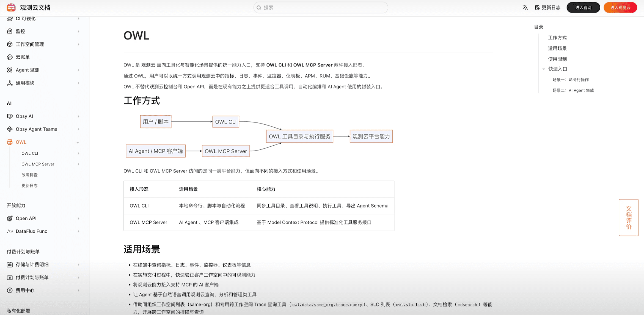Focus the 搜索 search field

point(321,7)
